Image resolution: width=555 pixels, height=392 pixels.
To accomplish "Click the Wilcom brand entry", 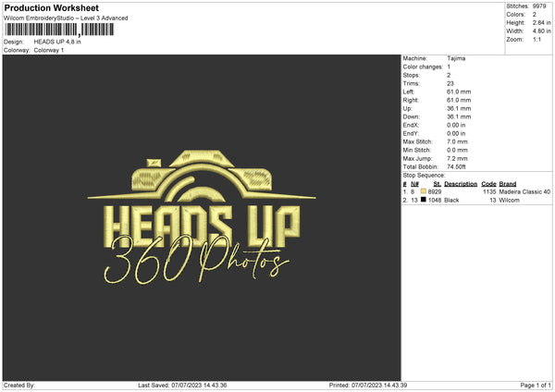I will (509, 201).
